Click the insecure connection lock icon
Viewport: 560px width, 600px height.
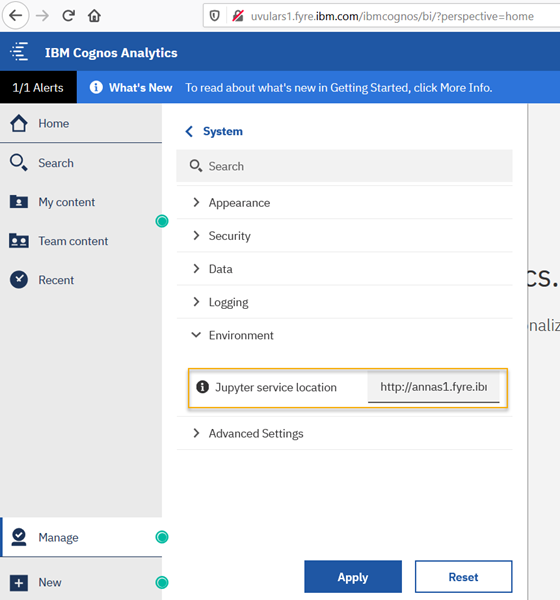coord(238,16)
